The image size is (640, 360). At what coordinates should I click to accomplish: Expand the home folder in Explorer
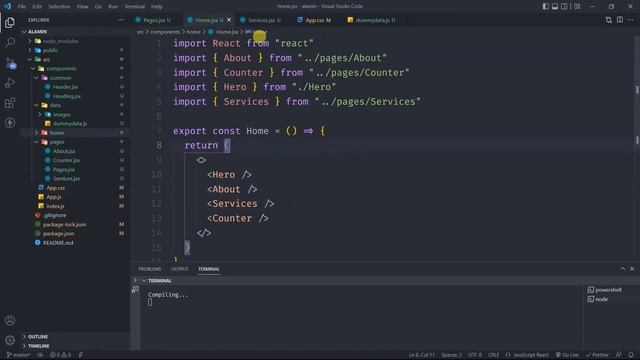pos(57,133)
